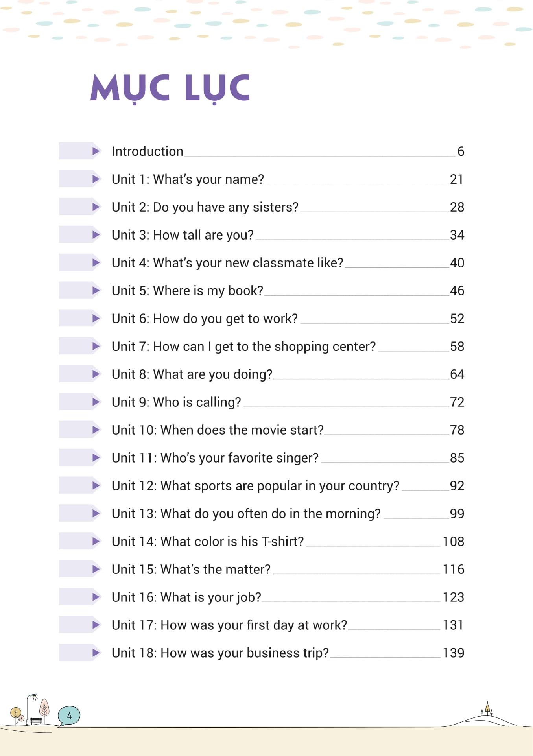The width and height of the screenshot is (533, 756).
Task: Click the park bench illustration in footer
Action: point(36,721)
